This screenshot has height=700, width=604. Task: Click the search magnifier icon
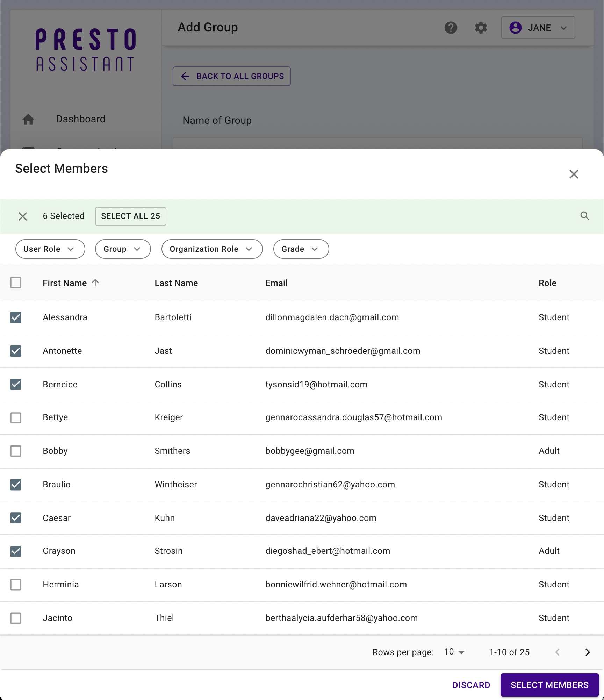tap(585, 216)
